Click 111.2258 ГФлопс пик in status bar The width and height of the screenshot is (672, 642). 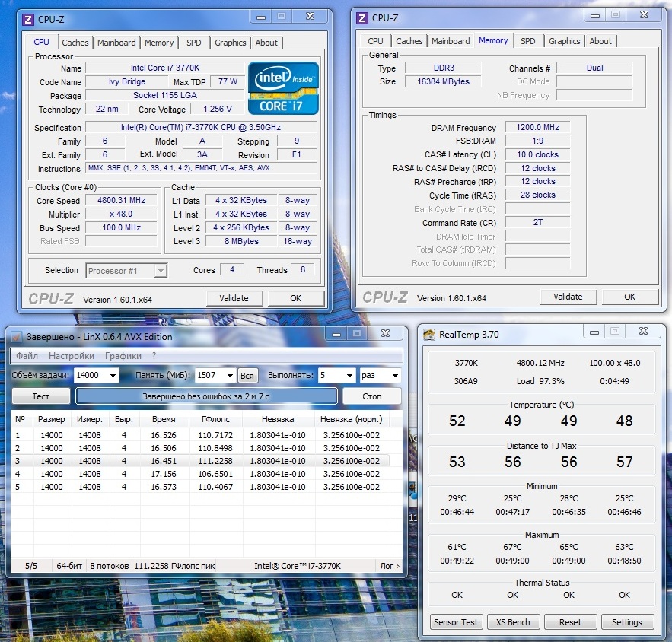[x=174, y=566]
